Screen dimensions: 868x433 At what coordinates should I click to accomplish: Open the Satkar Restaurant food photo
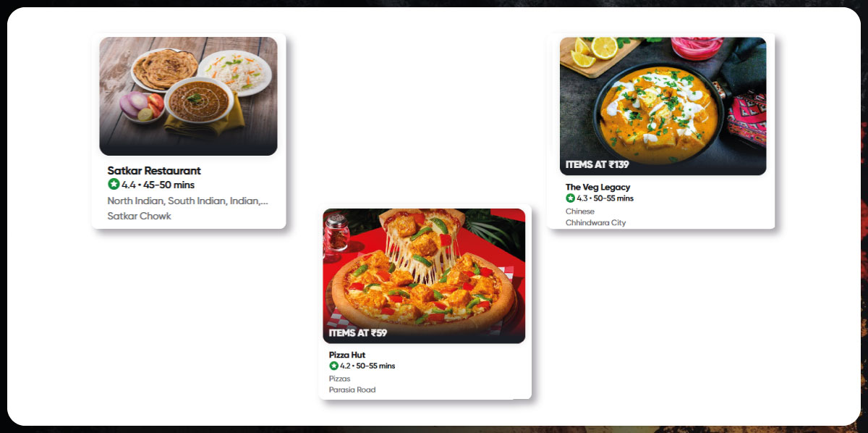tap(188, 96)
